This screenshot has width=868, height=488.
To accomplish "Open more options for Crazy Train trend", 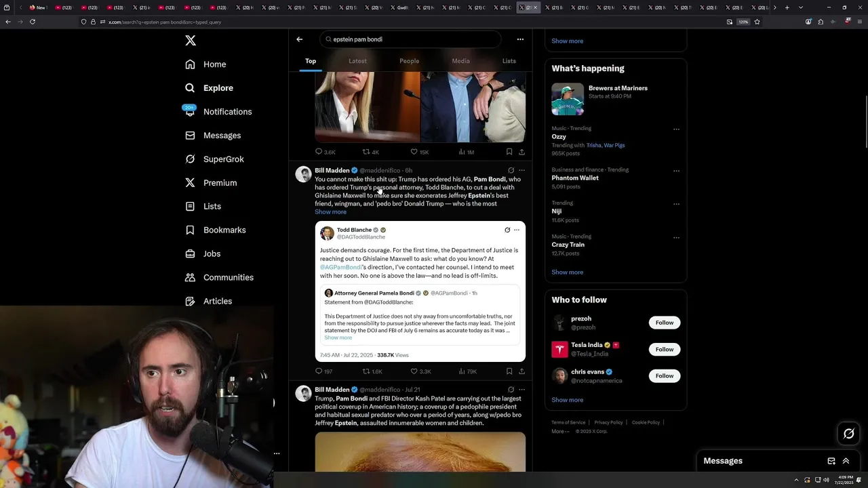I will [x=676, y=238].
